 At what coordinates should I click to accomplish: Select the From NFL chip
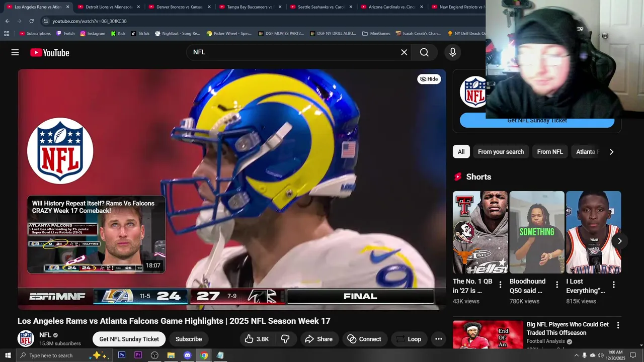click(550, 152)
